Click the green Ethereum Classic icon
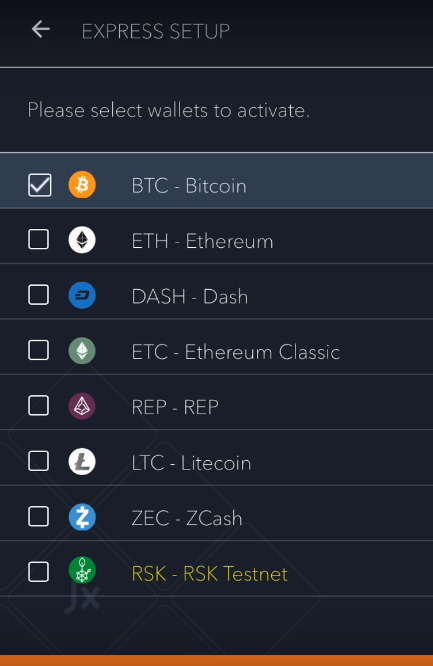The width and height of the screenshot is (433, 666). click(x=82, y=351)
